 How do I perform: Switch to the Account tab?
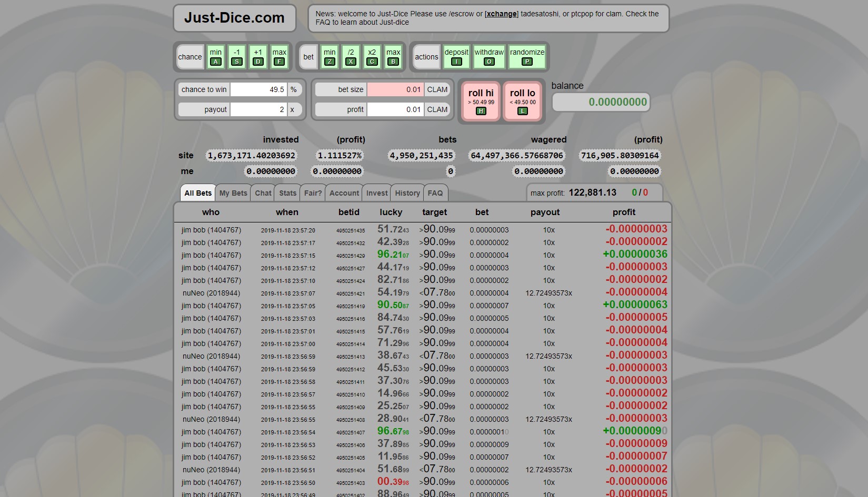click(344, 193)
